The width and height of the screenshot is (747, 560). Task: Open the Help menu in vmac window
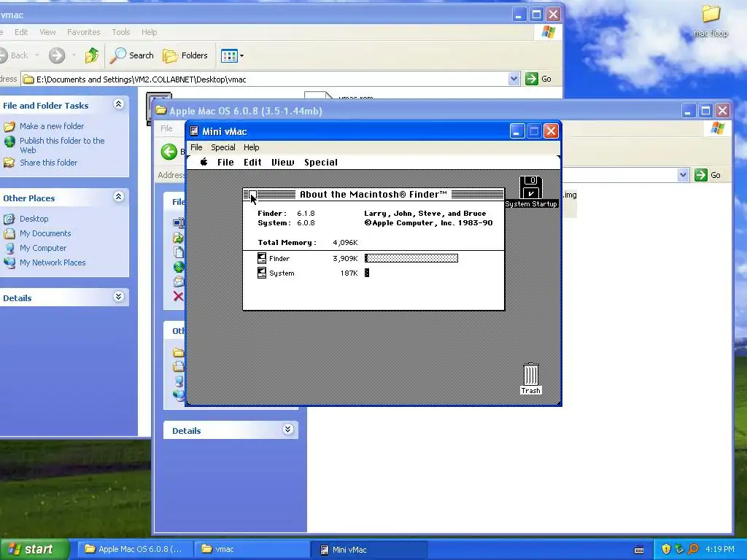(x=149, y=32)
